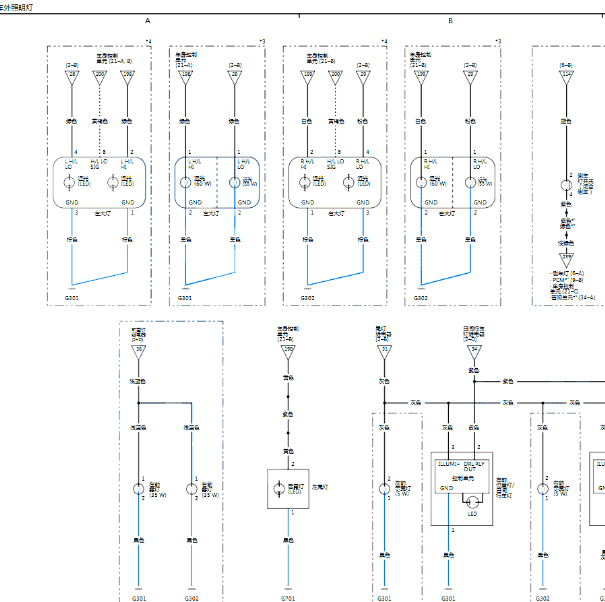
Task: Click the 60 W bulb symbol under "R H/L HI"
Action: [421, 182]
